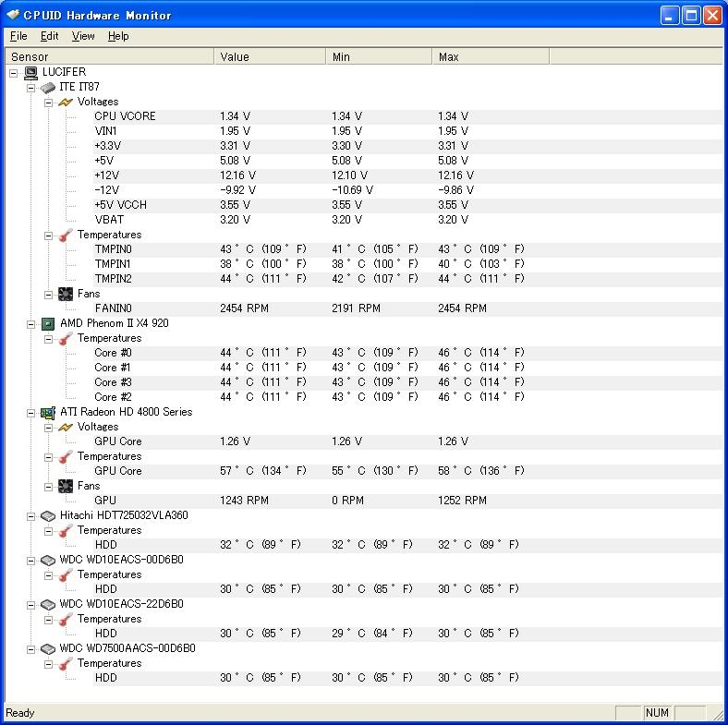Click the Fans icon under ITE IT87
Viewport: 728px width, 725px height.
[x=66, y=294]
